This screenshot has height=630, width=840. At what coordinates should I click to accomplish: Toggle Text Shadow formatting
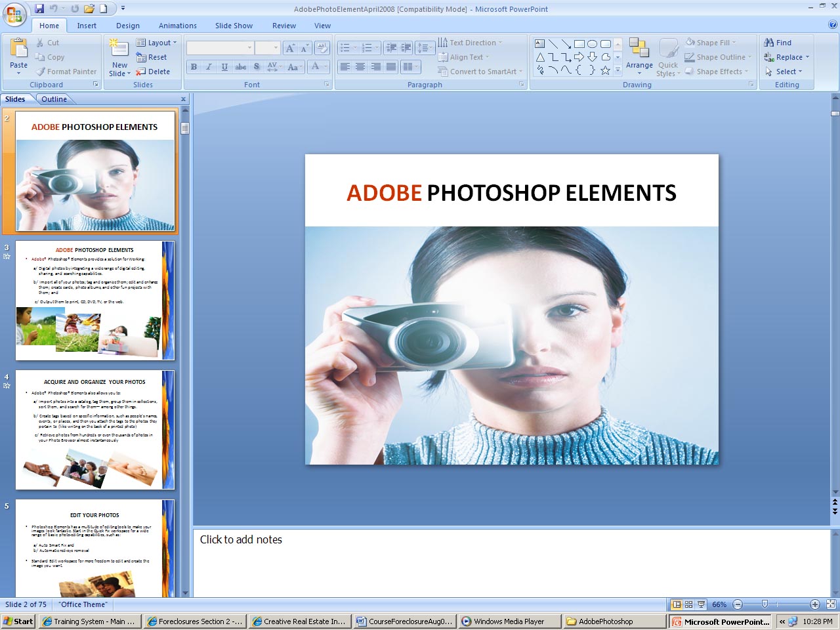257,67
